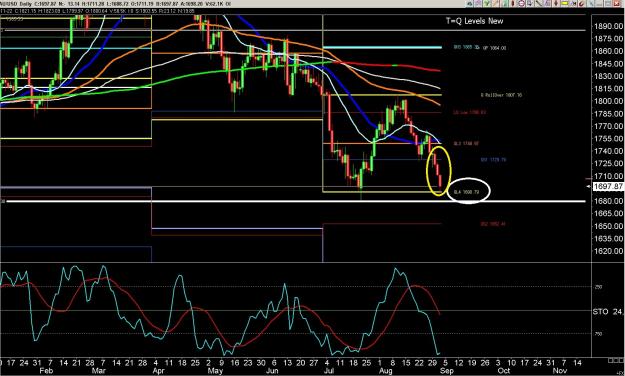Click the 'T=Q Levels New' label

pyautogui.click(x=474, y=21)
